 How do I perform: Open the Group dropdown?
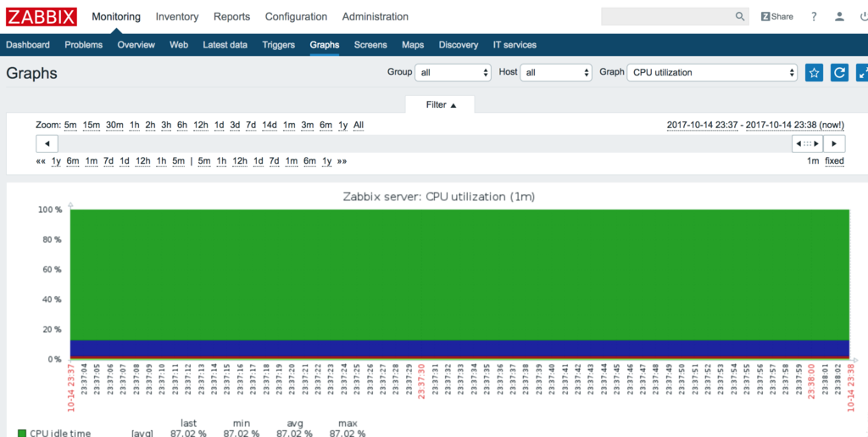coord(453,73)
